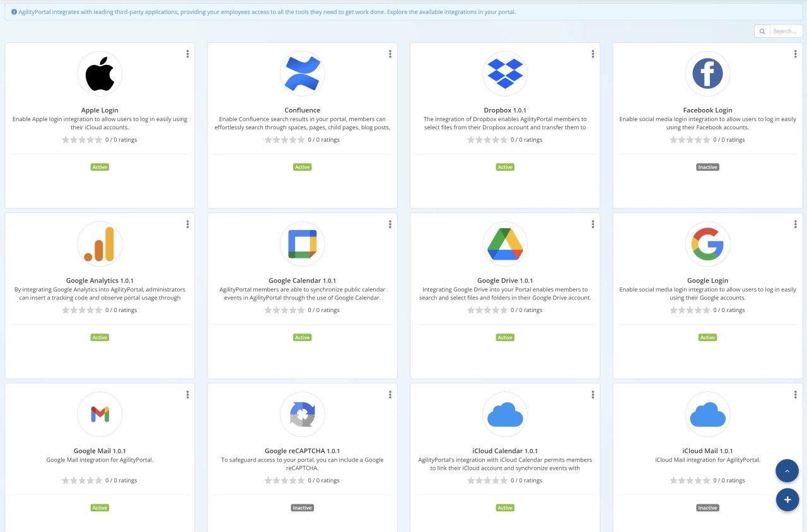
Task: Click the blue plus button to add integration
Action: coord(787,499)
